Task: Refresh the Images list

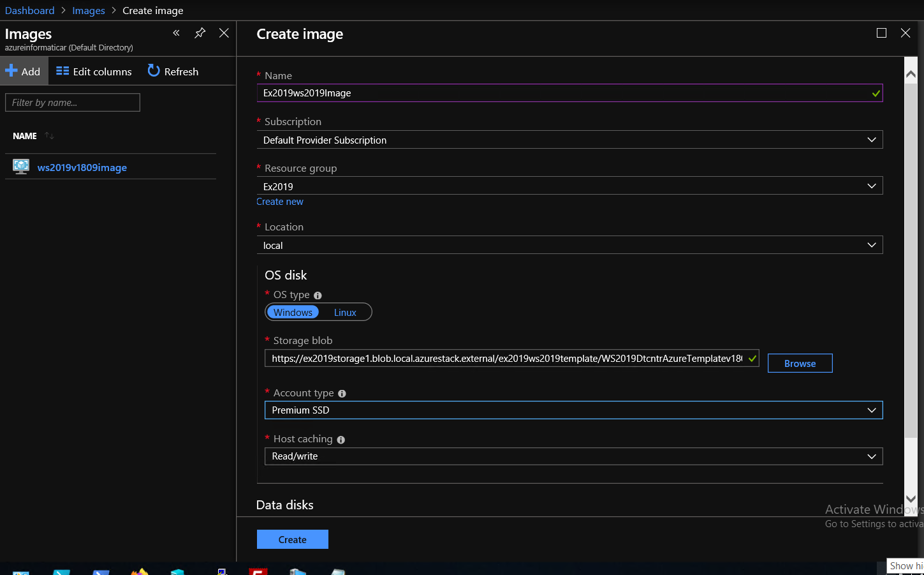Action: coord(173,71)
